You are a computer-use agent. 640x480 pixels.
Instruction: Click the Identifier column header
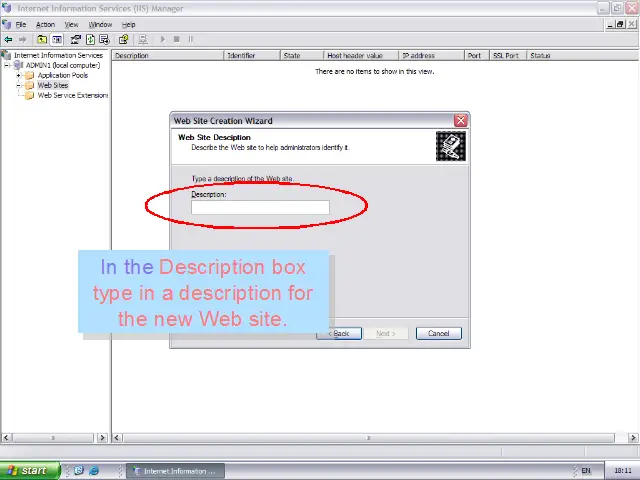point(252,56)
